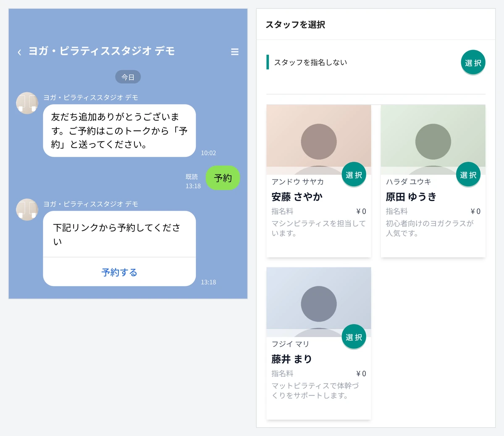
Task: Click the name 藤井 まり
Action: (x=291, y=359)
